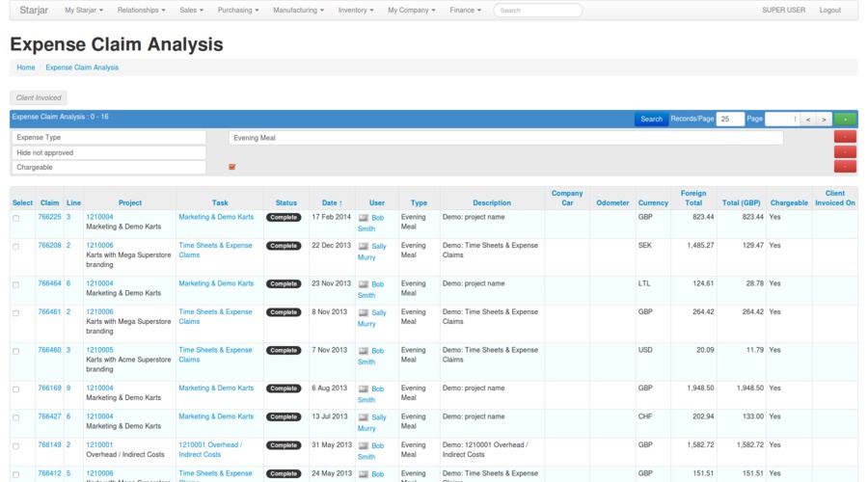The height and width of the screenshot is (482, 868).
Task: Sort table by Client Invoiced On header
Action: point(835,199)
